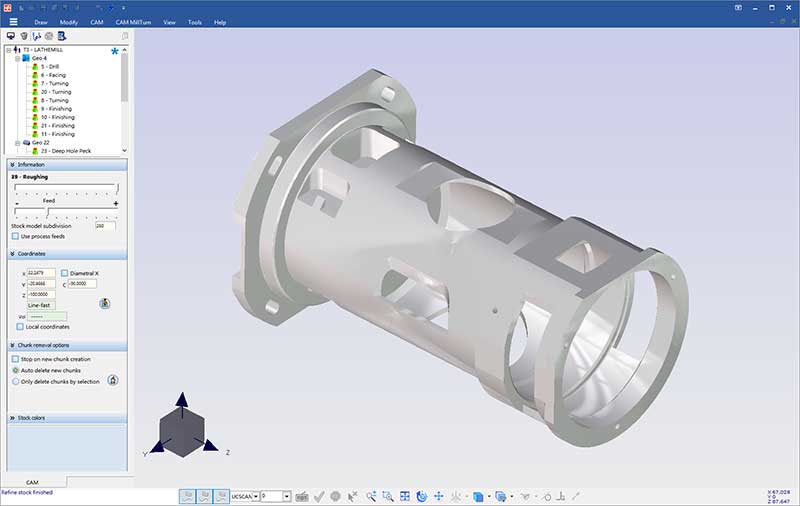
Task: Open the hamburger application menu
Action: point(13,21)
